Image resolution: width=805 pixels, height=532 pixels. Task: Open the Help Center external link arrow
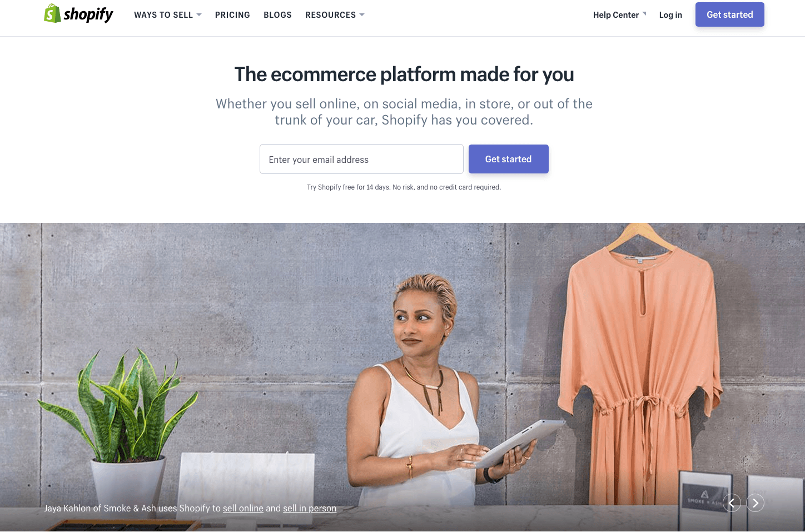point(644,13)
